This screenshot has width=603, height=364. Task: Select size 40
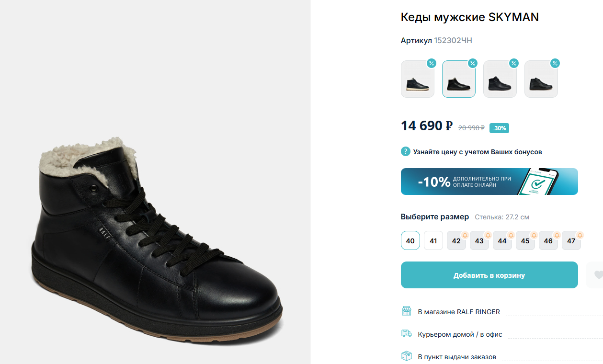pyautogui.click(x=410, y=241)
